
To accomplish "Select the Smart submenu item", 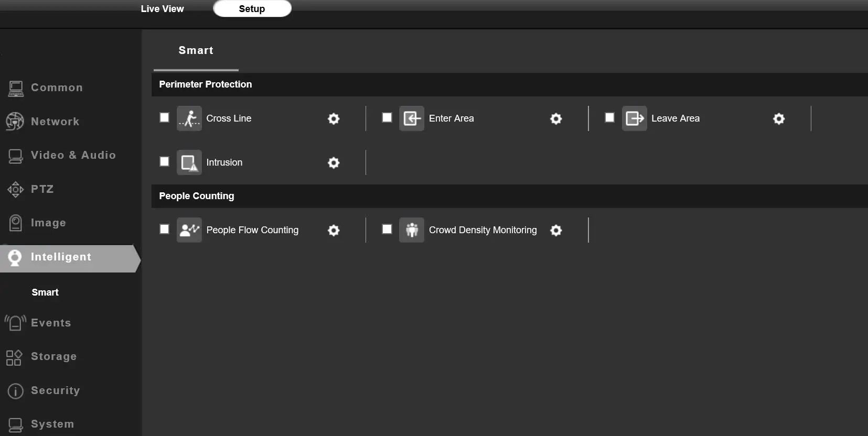I will tap(45, 292).
